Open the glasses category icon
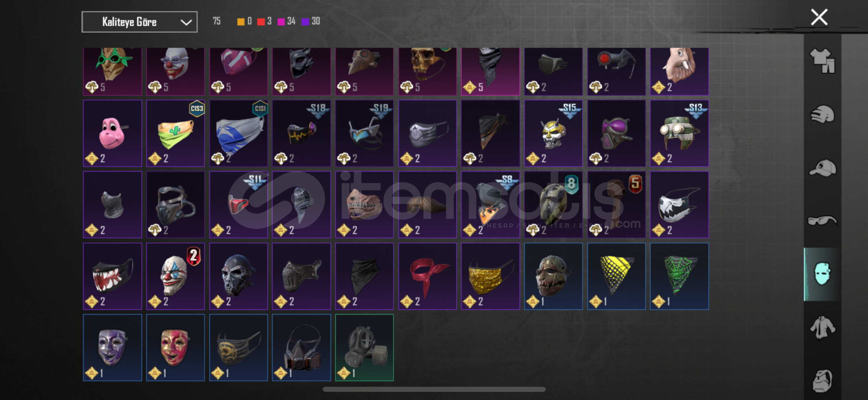The image size is (868, 400). coord(822,221)
